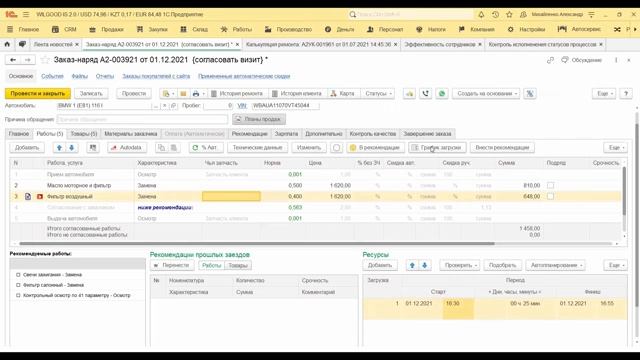
Task: Open document icon in row 3
Action: click(x=28, y=196)
